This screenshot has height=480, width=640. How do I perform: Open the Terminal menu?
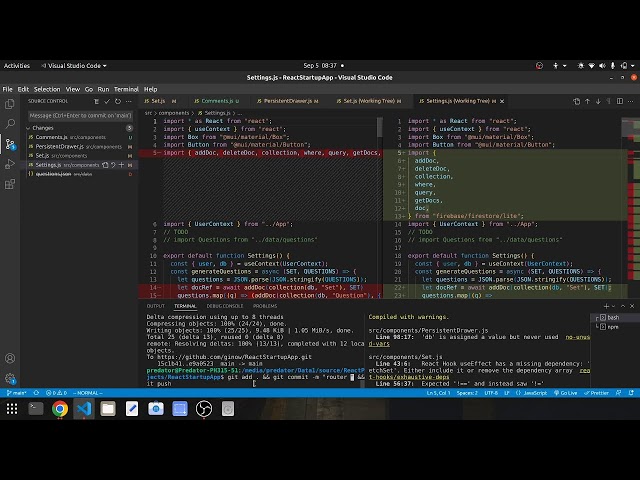click(x=126, y=89)
